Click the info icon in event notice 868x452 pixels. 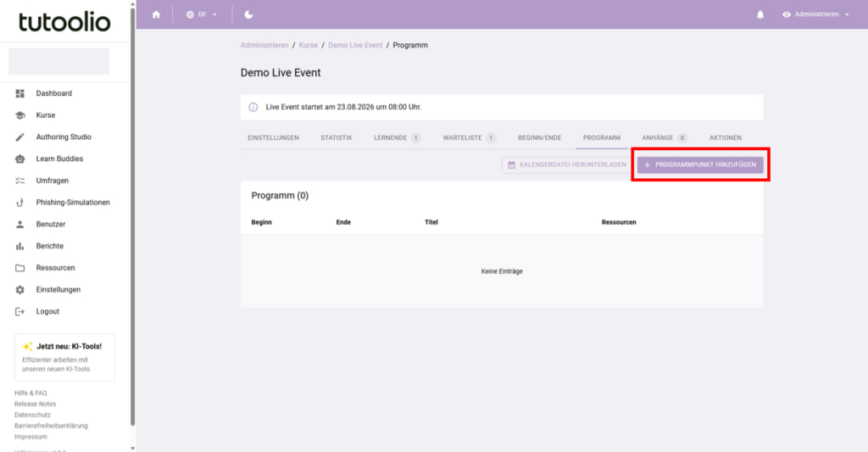tap(253, 107)
